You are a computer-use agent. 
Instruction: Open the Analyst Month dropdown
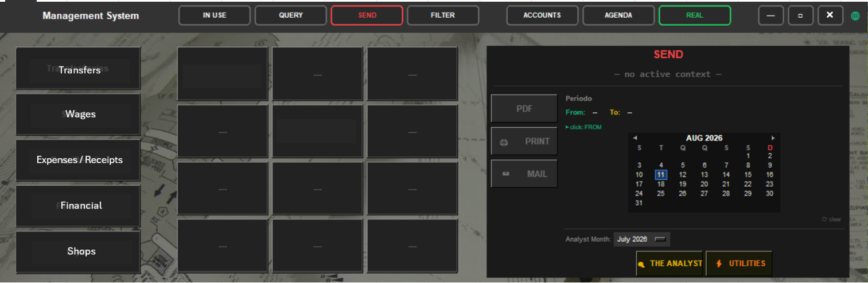pyautogui.click(x=641, y=239)
